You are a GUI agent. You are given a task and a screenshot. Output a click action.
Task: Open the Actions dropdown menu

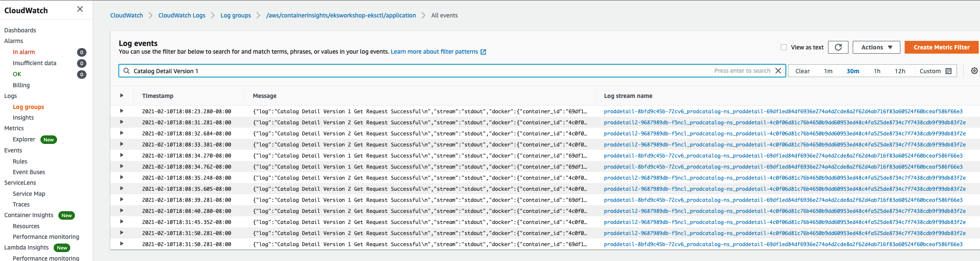point(877,47)
